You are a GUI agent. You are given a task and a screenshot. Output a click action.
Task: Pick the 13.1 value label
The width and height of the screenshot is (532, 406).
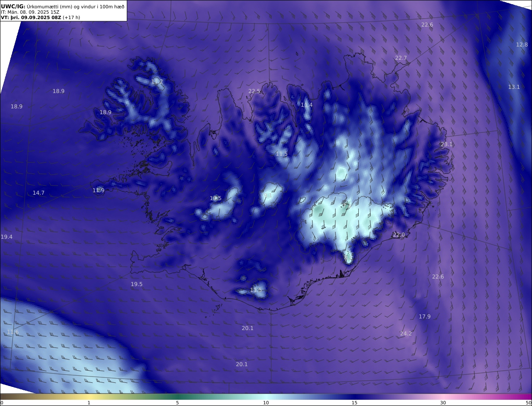(x=514, y=87)
